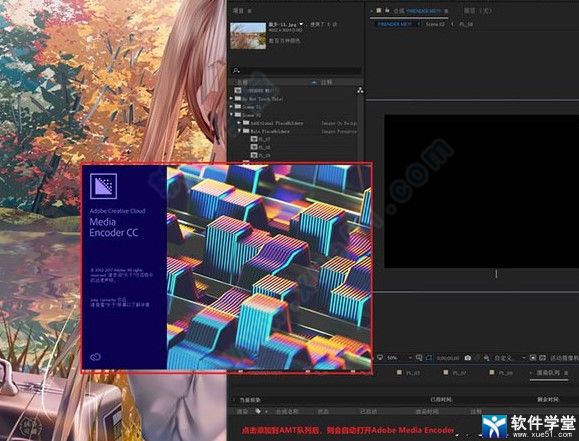Click the 渲染 column header

(242, 411)
